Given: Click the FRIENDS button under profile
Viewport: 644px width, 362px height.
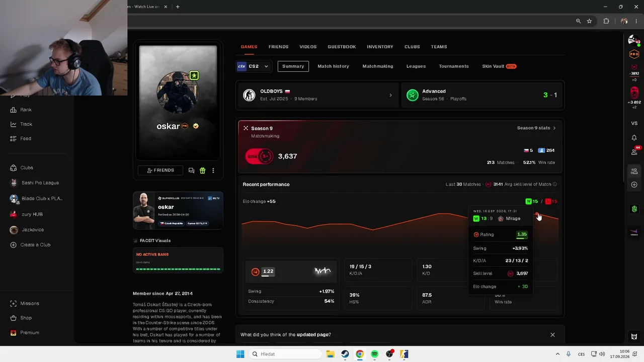Looking at the screenshot, I should tap(160, 170).
